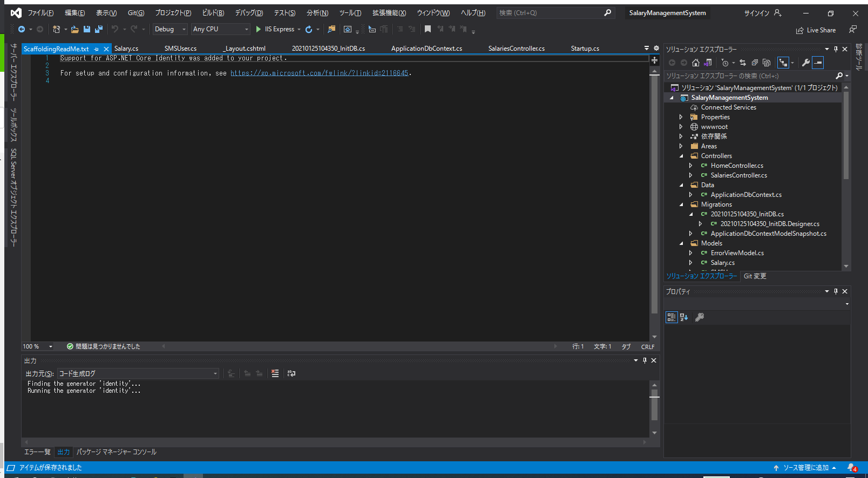Toggle Alphabetical sort in Properties panel
868x478 pixels.
click(684, 317)
